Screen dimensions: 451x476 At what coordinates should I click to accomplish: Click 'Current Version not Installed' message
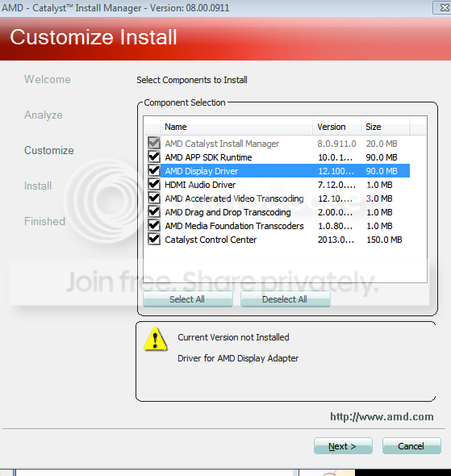[233, 337]
